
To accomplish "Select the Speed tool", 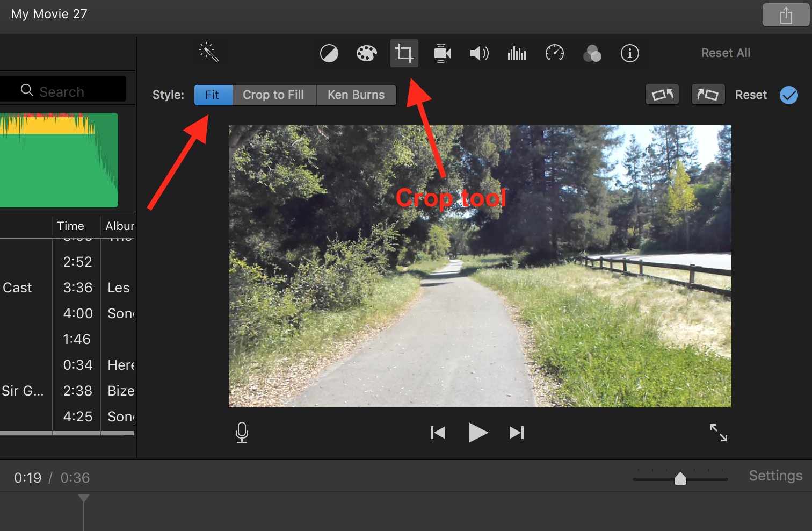I will click(554, 53).
